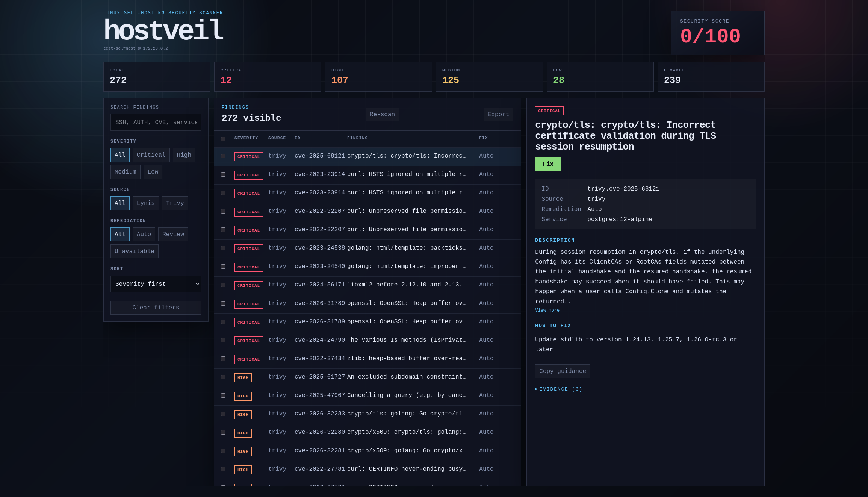Screen dimensions: 868x497
Task: Click the Critical badge in details panel
Action: pos(549,111)
